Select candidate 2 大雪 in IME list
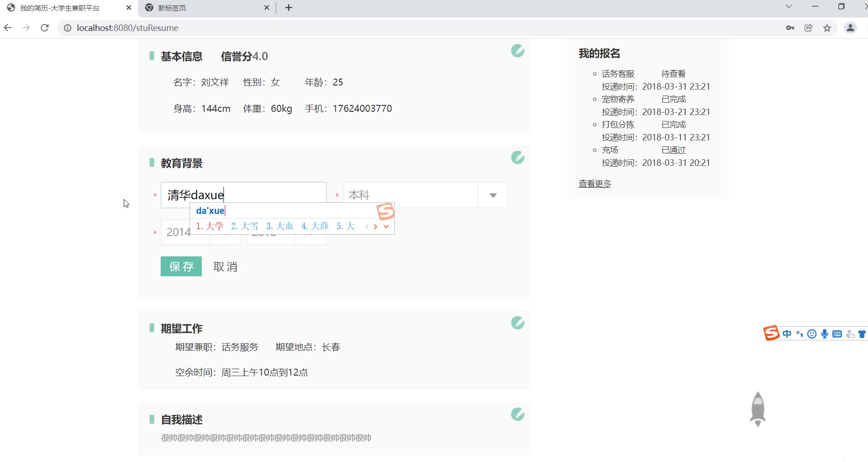This screenshot has width=868, height=462. coord(245,226)
